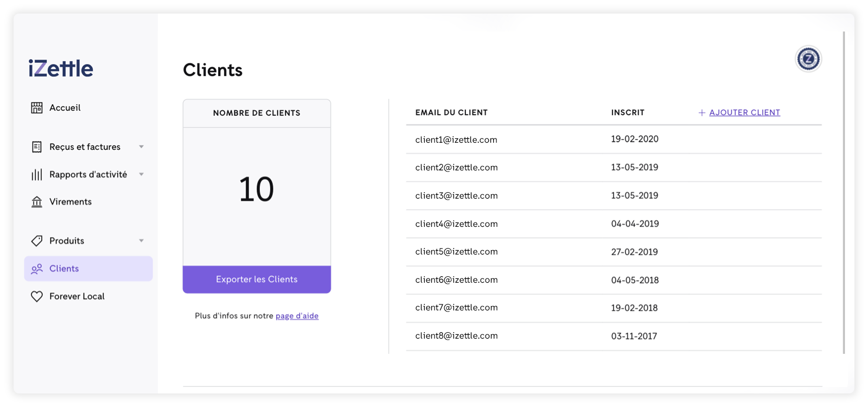The height and width of the screenshot is (407, 868).
Task: Open the profile avatar badge
Action: pyautogui.click(x=808, y=59)
